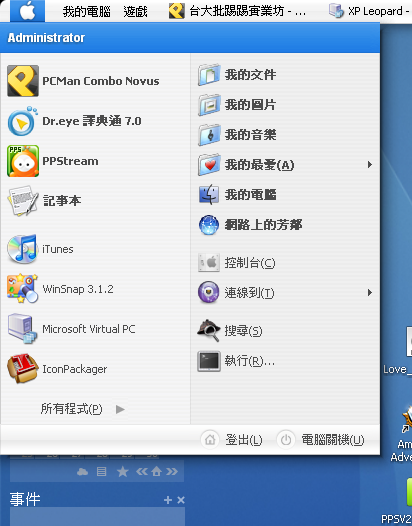
Task: Go to previous month double-arrow
Action: point(142,472)
